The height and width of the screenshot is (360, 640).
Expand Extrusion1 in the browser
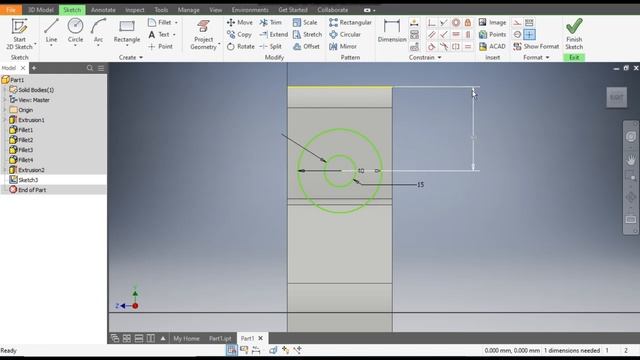point(5,120)
